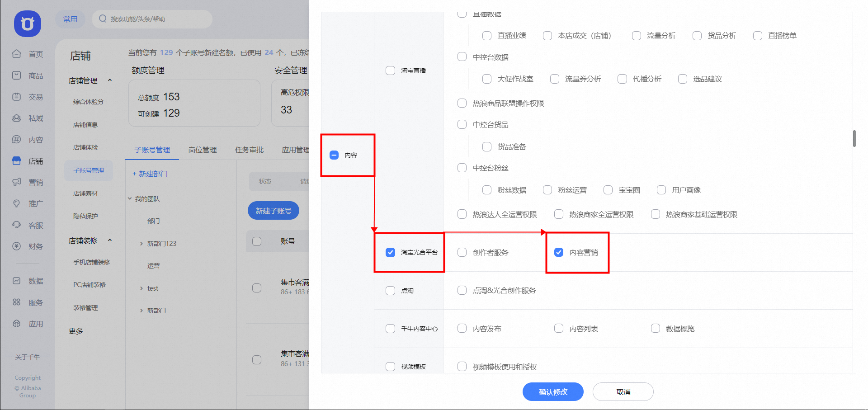Open 更多 in shop menu

point(76,331)
